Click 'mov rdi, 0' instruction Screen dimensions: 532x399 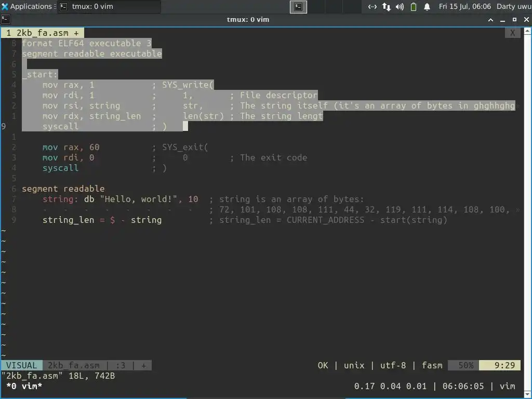point(68,158)
